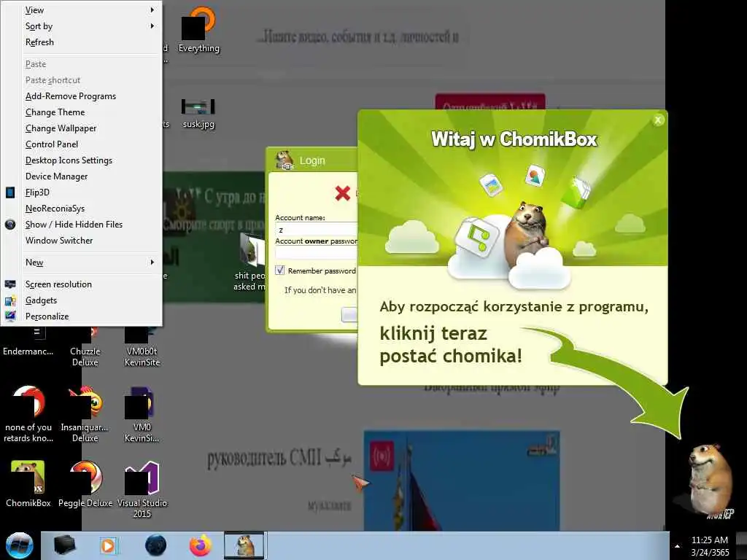
Task: Click the hamster logo in Login title
Action: 285,160
